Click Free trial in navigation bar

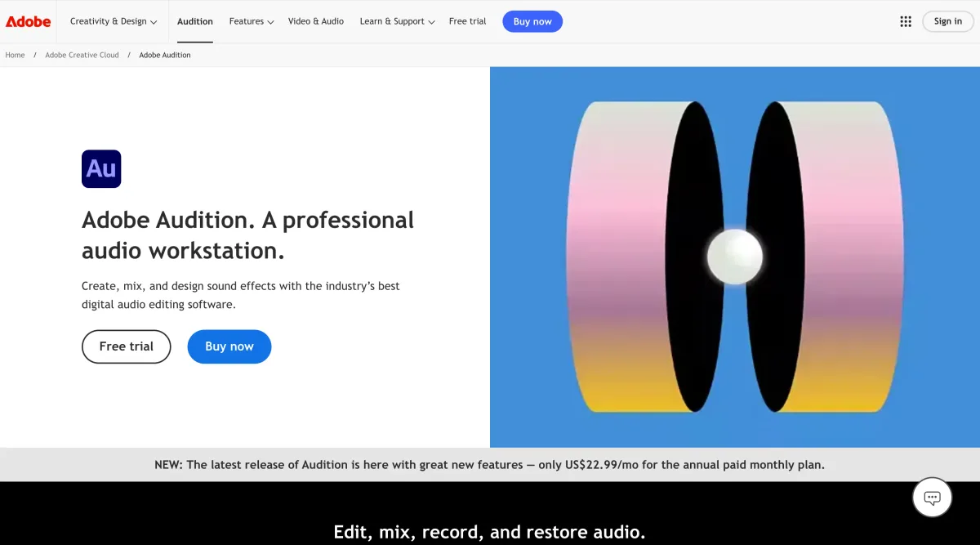click(x=467, y=21)
